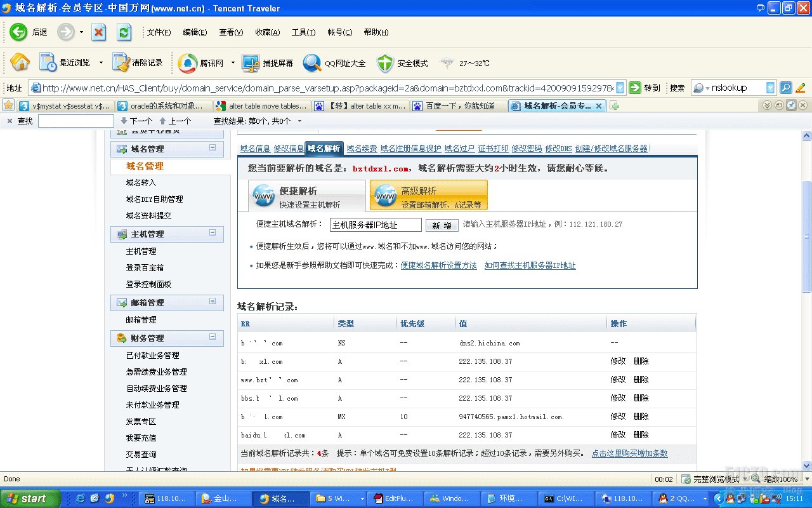Go back with the 后退 arrow button
This screenshot has width=812, height=508.
tap(29, 32)
